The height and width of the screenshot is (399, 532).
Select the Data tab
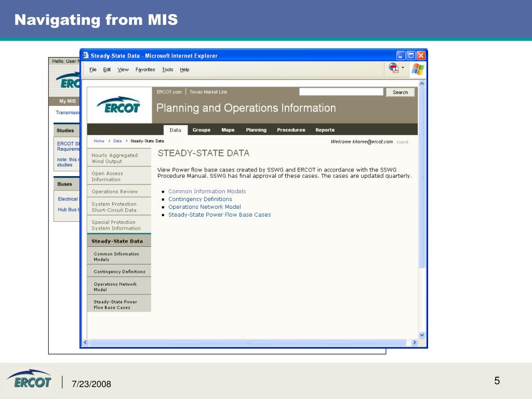click(x=176, y=130)
